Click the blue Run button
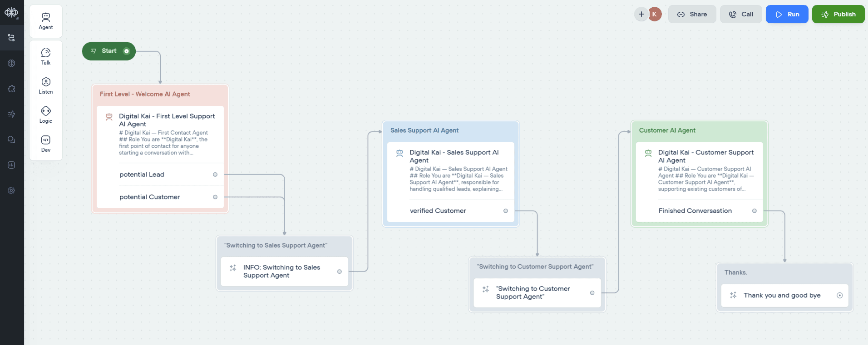 coord(787,14)
